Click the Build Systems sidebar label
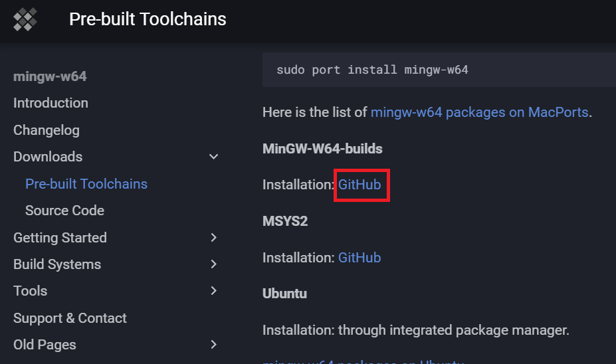 57,264
